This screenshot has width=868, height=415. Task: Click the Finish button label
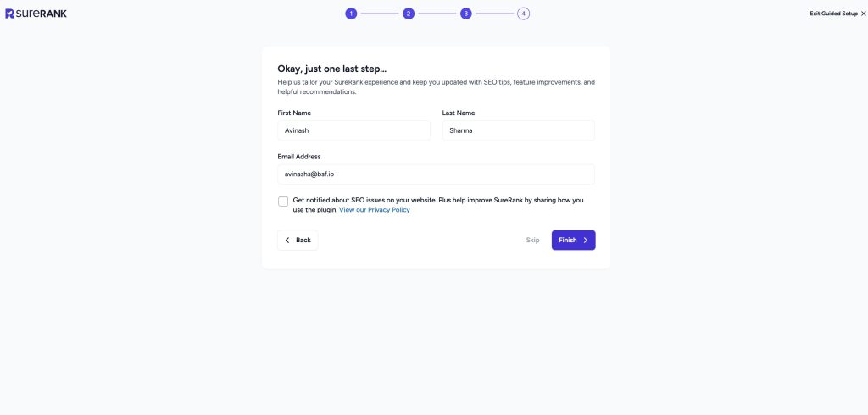[567, 241]
